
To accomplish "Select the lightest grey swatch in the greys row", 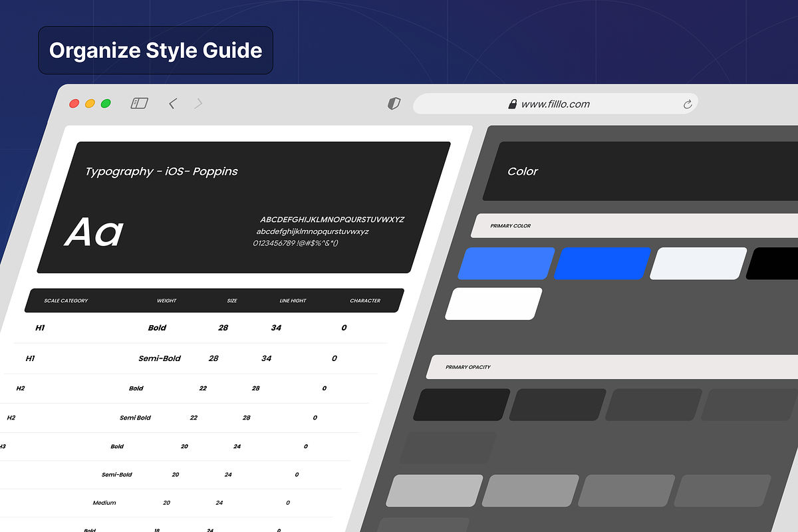I will 434,491.
